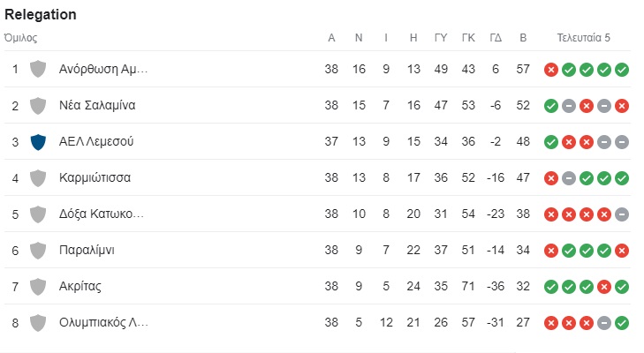Select the Ακρίτας team name
The image size is (644, 353).
[80, 286]
